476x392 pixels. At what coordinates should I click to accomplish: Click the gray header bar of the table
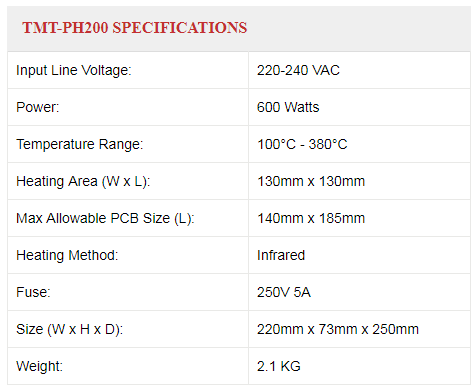(x=239, y=28)
